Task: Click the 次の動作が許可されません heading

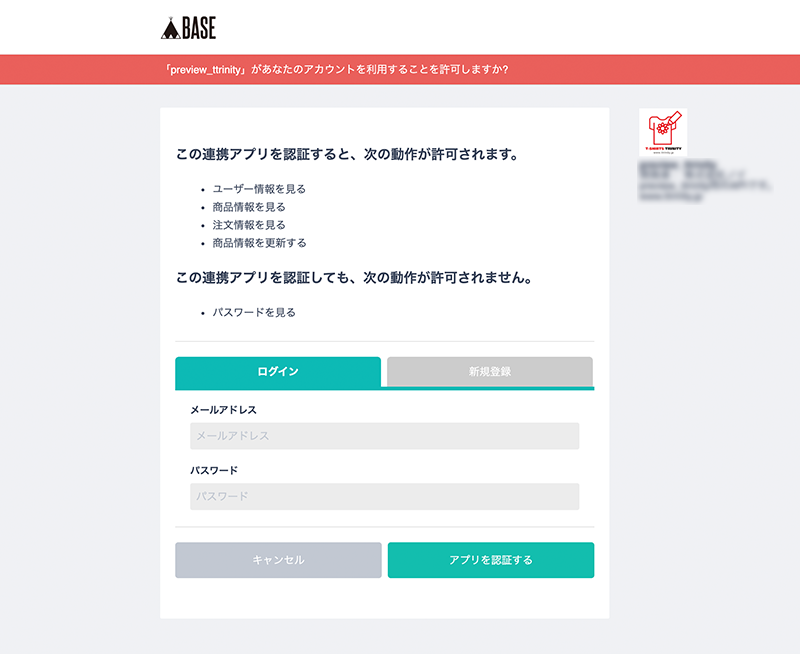Action: [x=355, y=278]
